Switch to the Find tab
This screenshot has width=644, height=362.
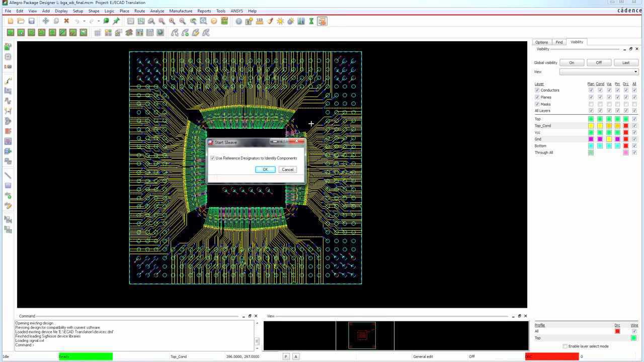tap(559, 42)
